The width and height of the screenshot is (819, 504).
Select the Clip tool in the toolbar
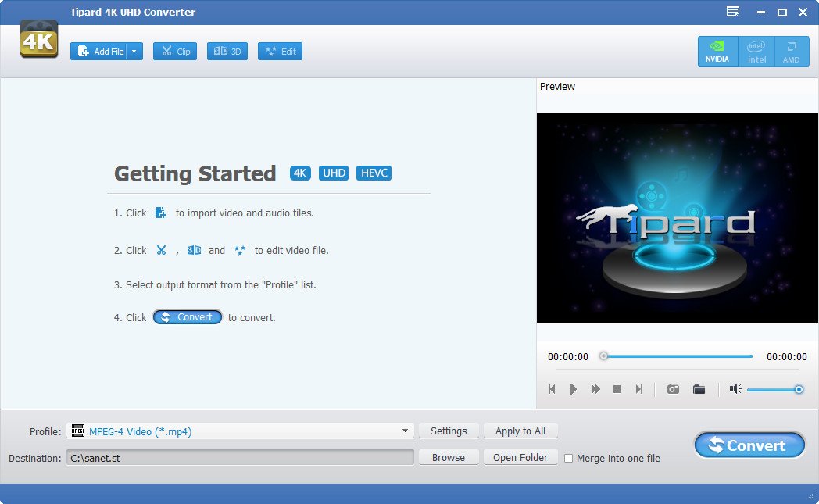(x=174, y=50)
